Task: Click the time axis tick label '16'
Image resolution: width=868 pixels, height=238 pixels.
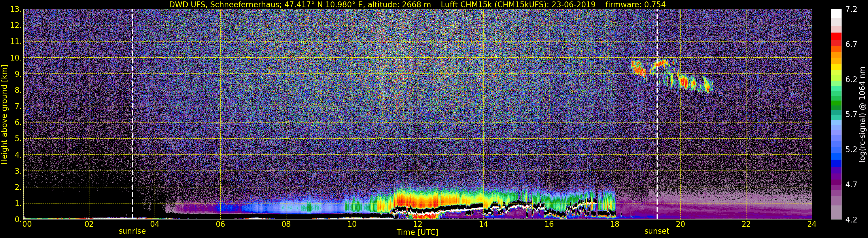Action: tap(549, 224)
